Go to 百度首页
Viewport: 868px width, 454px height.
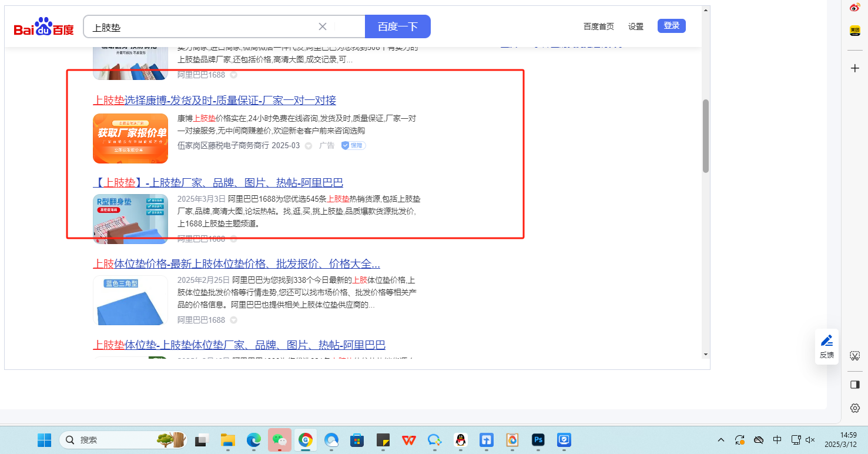[x=598, y=26]
